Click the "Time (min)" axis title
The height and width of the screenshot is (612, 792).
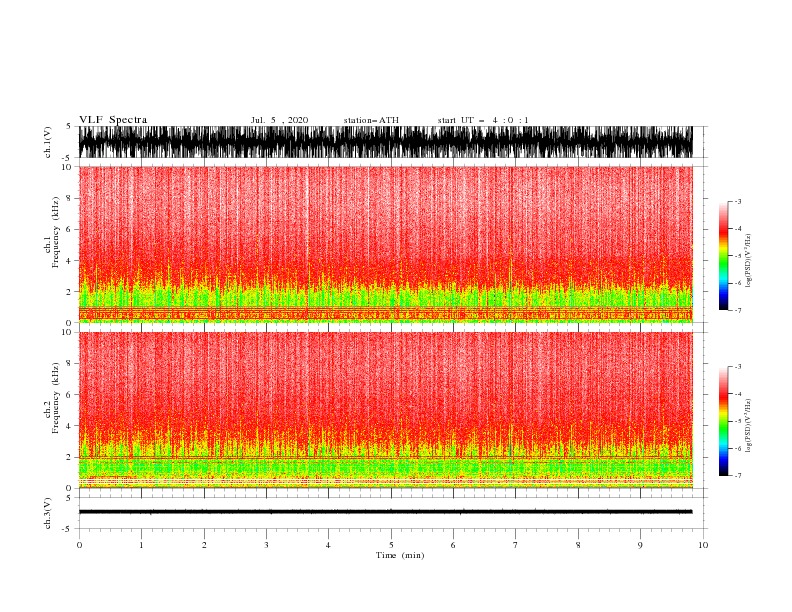tap(400, 555)
